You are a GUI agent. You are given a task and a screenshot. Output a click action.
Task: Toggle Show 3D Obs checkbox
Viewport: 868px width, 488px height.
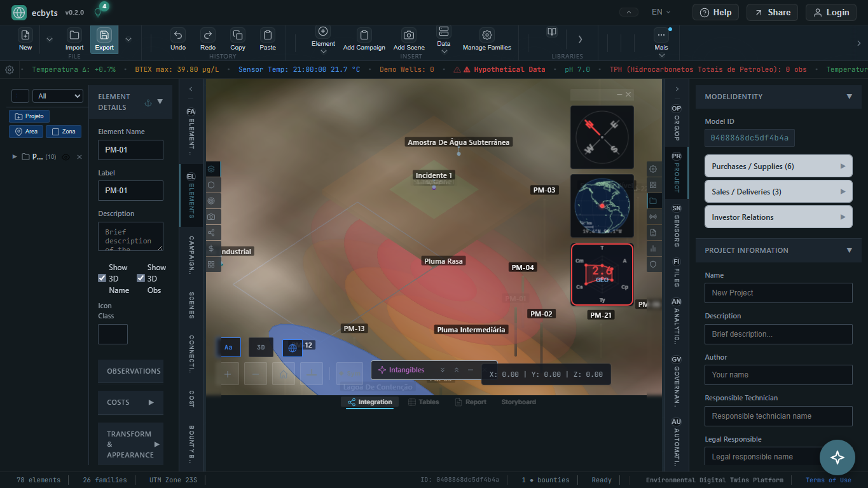(x=141, y=278)
